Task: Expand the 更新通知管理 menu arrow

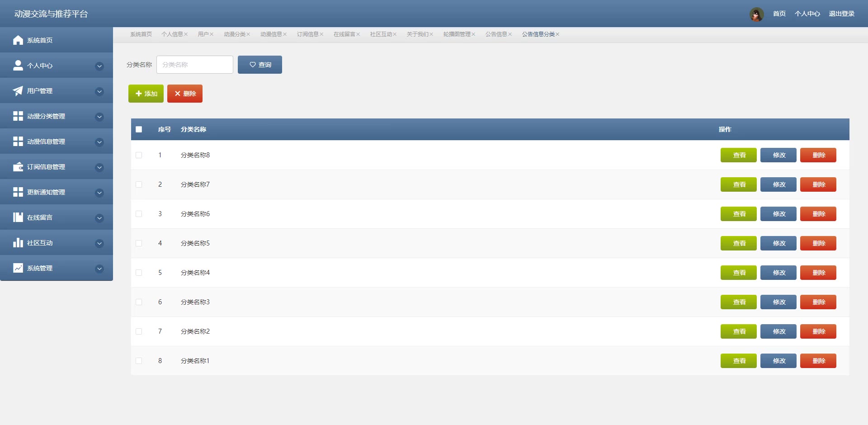Action: click(99, 193)
